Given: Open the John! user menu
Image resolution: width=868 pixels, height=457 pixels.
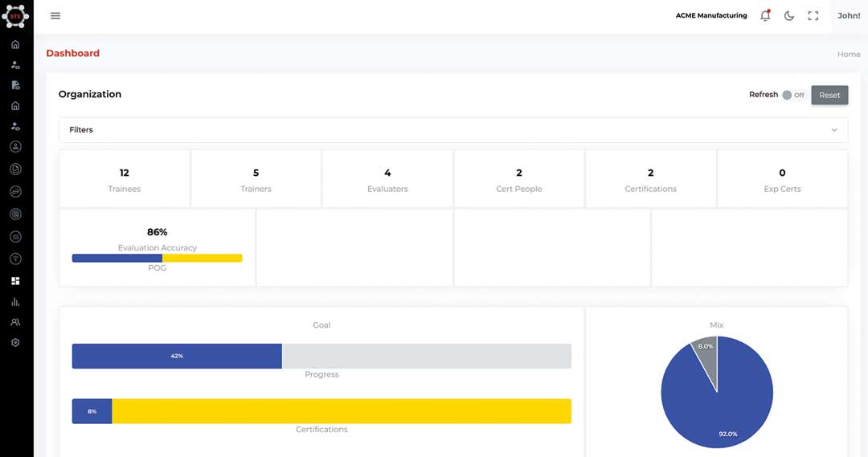Looking at the screenshot, I should point(849,16).
